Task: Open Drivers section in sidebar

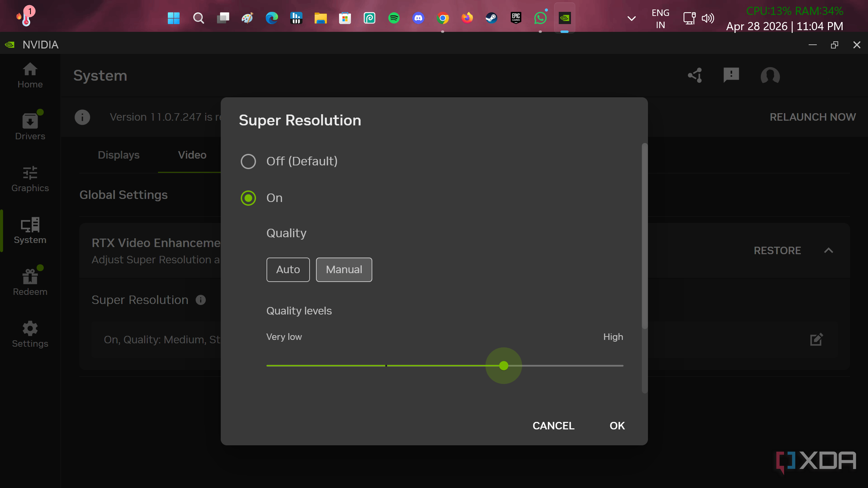Action: coord(30,126)
